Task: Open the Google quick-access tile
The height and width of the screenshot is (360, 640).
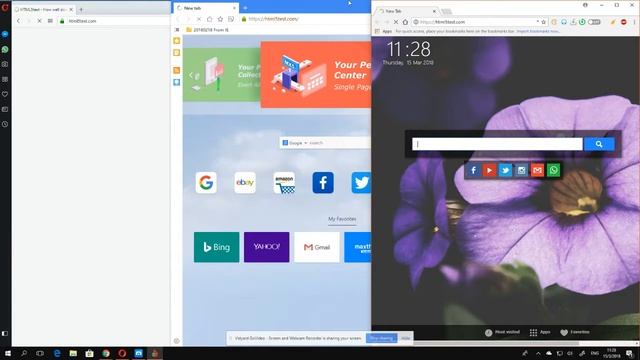Action: [206, 182]
